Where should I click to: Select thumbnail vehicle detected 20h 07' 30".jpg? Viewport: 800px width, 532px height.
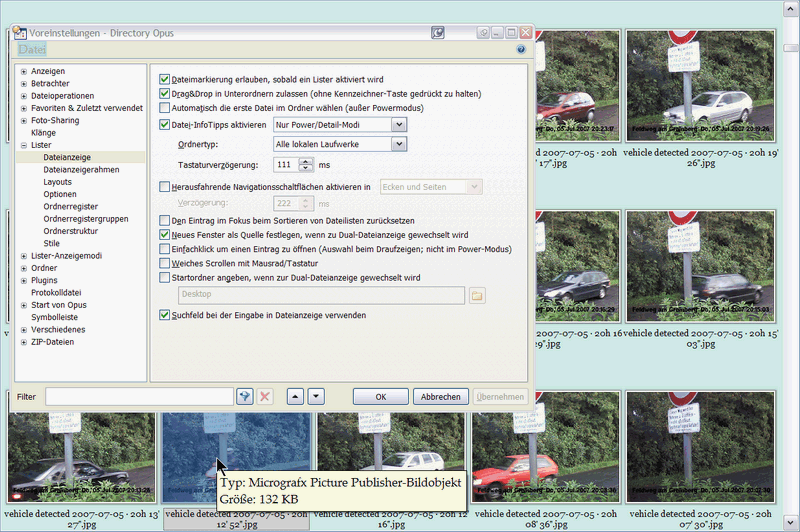pyautogui.click(x=701, y=447)
